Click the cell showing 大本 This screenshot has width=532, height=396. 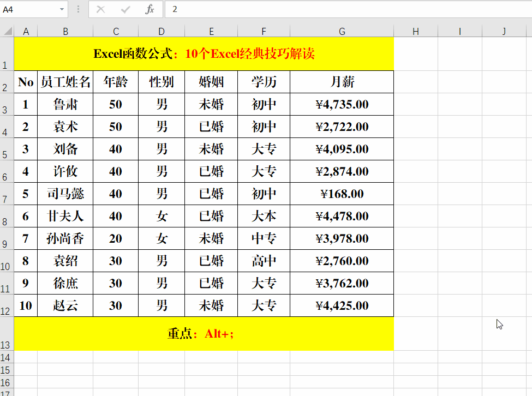(264, 216)
